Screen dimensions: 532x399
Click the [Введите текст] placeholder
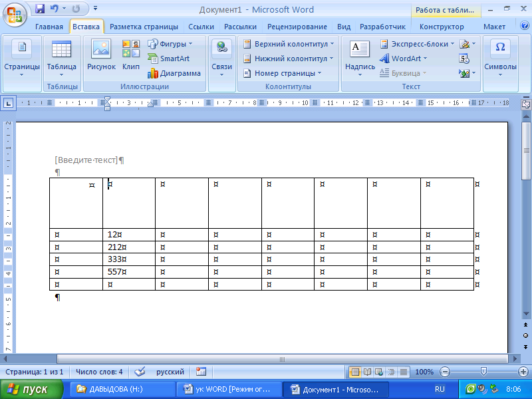(x=86, y=160)
